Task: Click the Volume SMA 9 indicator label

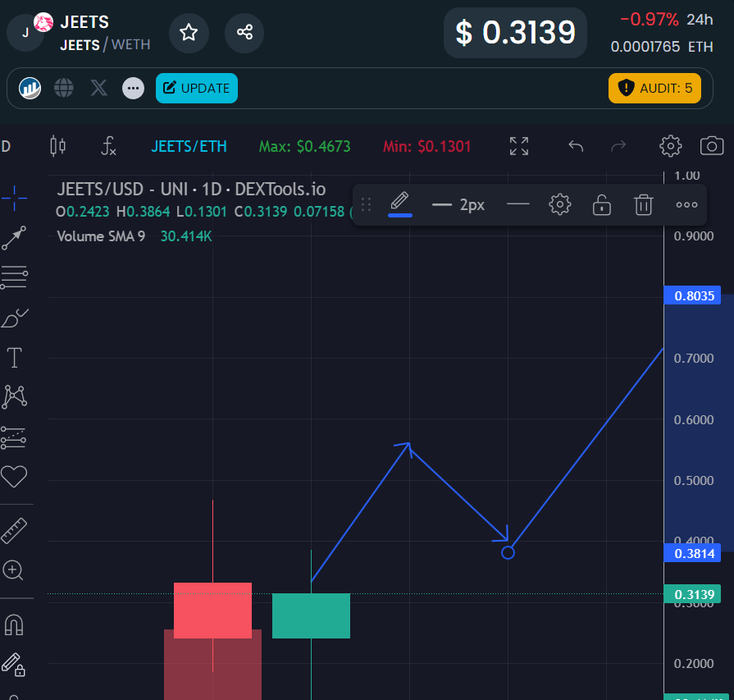Action: tap(101, 236)
